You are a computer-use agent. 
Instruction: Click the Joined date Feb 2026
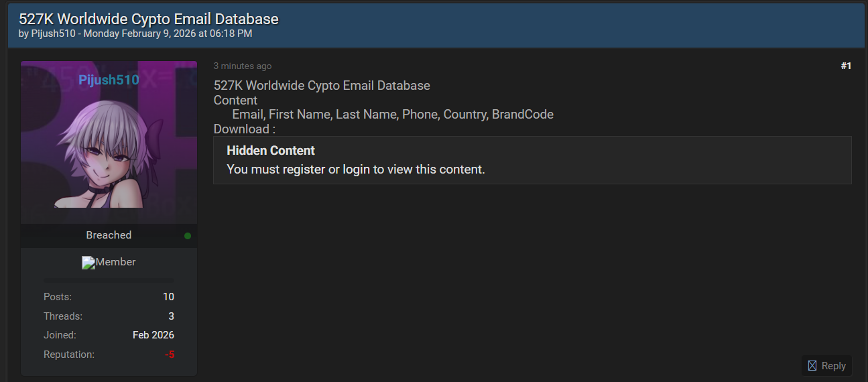click(153, 335)
